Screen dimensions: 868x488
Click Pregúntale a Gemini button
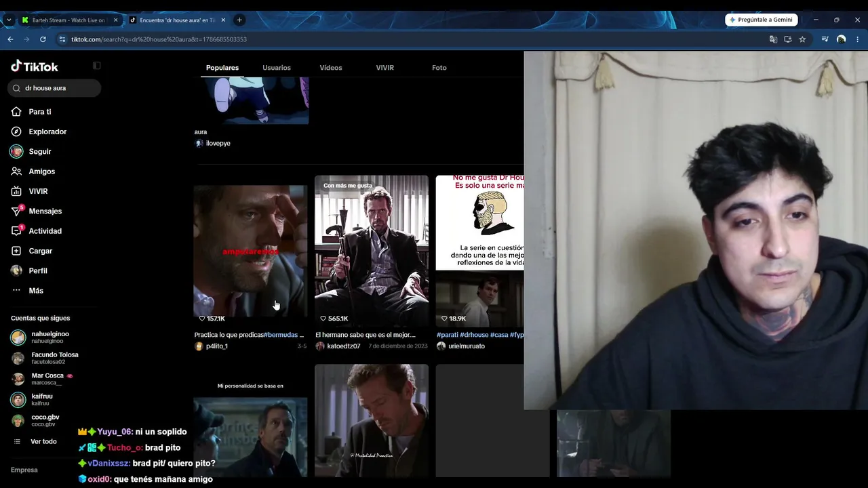pyautogui.click(x=762, y=20)
